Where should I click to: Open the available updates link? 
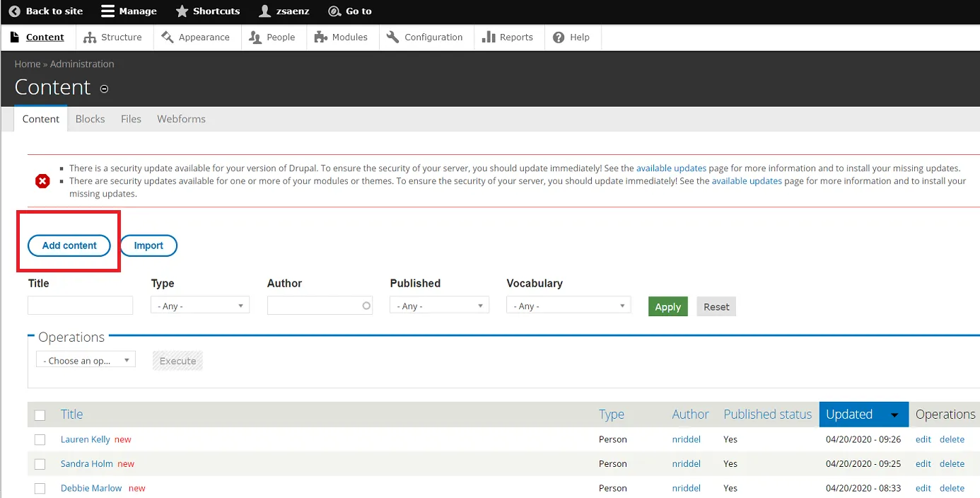pos(670,168)
